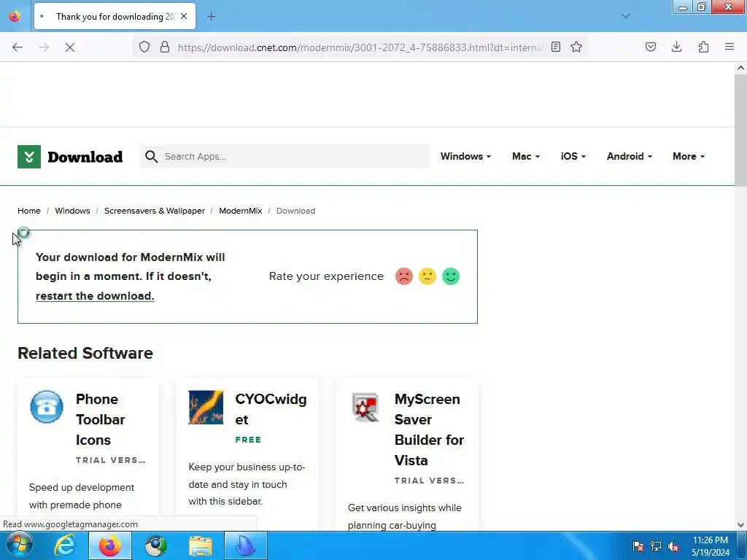This screenshot has width=747, height=560.
Task: Click the CYOCwidget app icon
Action: 206,408
